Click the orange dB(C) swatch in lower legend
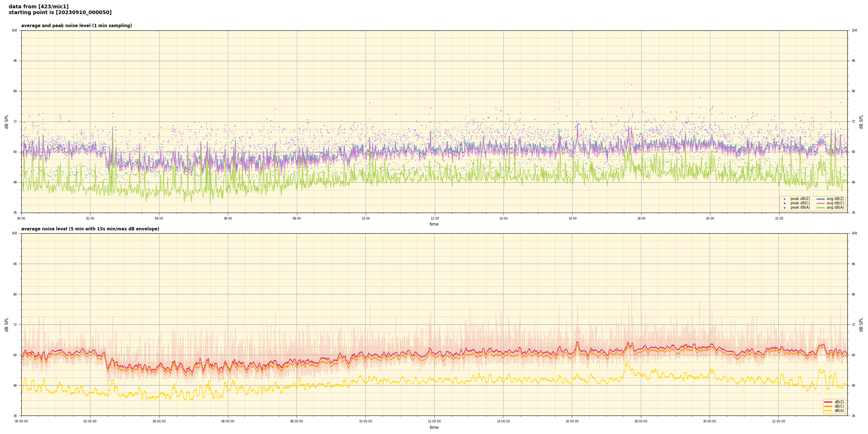This screenshot has height=434, width=868. tap(828, 406)
